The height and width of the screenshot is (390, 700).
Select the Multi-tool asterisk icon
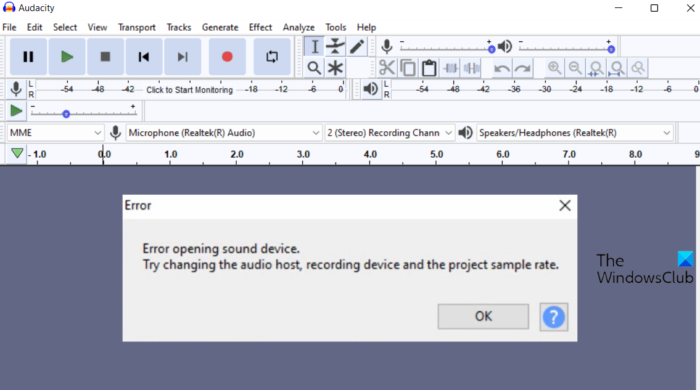pos(335,68)
